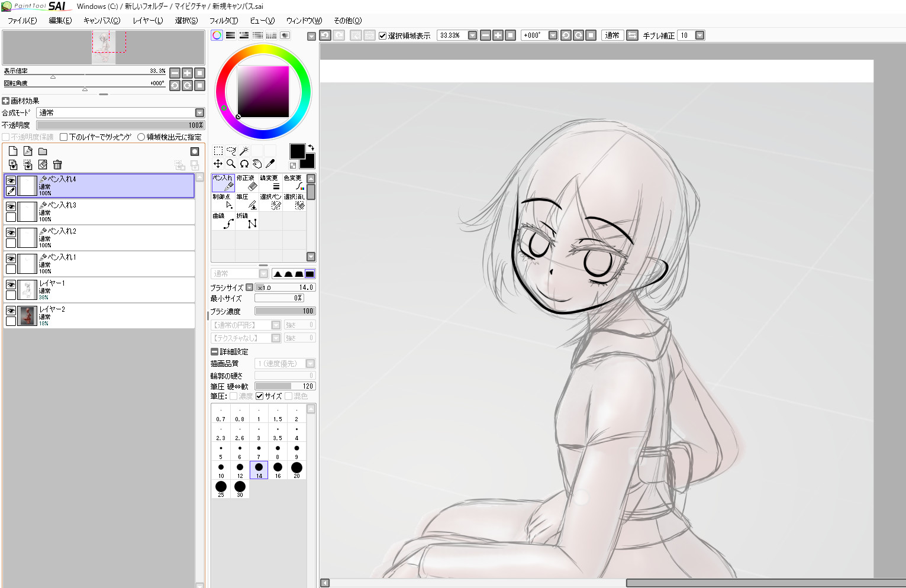The width and height of the screenshot is (906, 588).
Task: Open the 33.33% zoom level dropdown
Action: (472, 35)
